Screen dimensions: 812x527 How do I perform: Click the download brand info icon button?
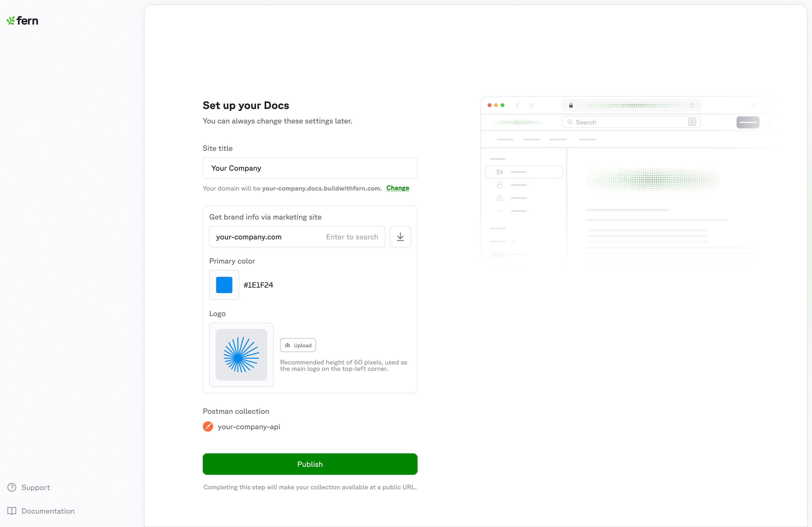pyautogui.click(x=400, y=237)
